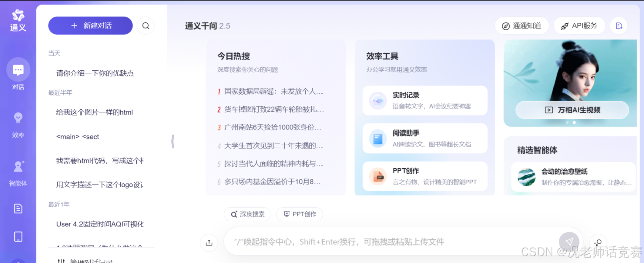Viewport: 644px width, 263px height.
Task: Select the 深度搜索 chip
Action: (x=248, y=214)
